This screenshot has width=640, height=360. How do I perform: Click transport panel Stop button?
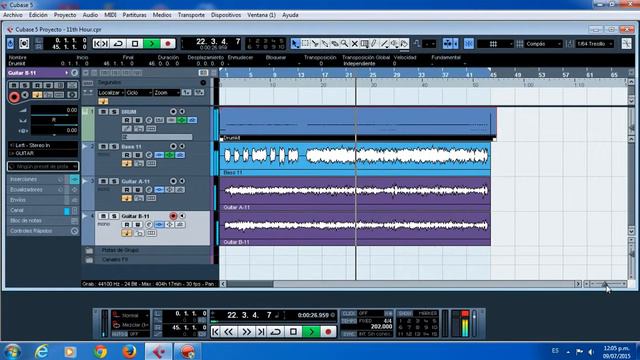[293, 332]
